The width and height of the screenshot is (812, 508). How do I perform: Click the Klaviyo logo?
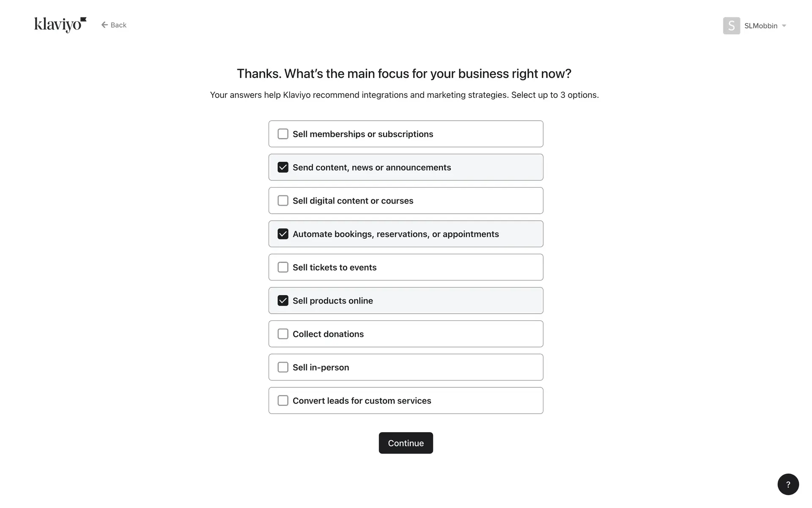60,25
